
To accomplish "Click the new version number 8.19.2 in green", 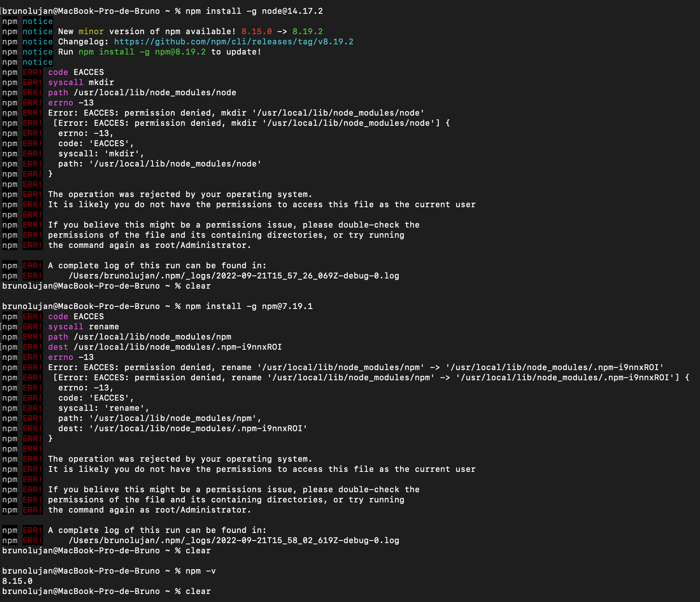I will 307,32.
